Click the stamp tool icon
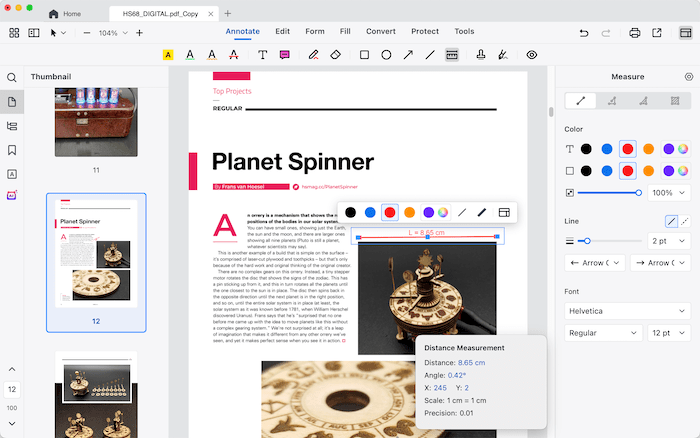Viewport: 700px width, 438px height. pyautogui.click(x=481, y=55)
